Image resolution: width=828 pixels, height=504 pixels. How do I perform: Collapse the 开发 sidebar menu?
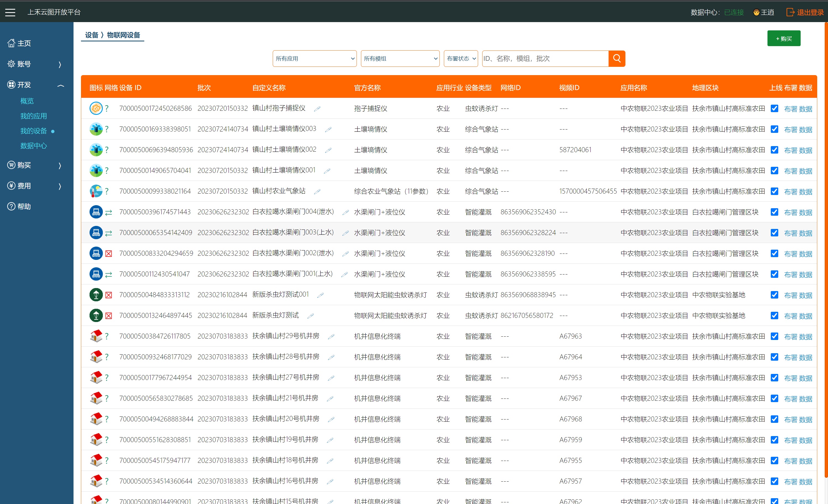pos(37,85)
